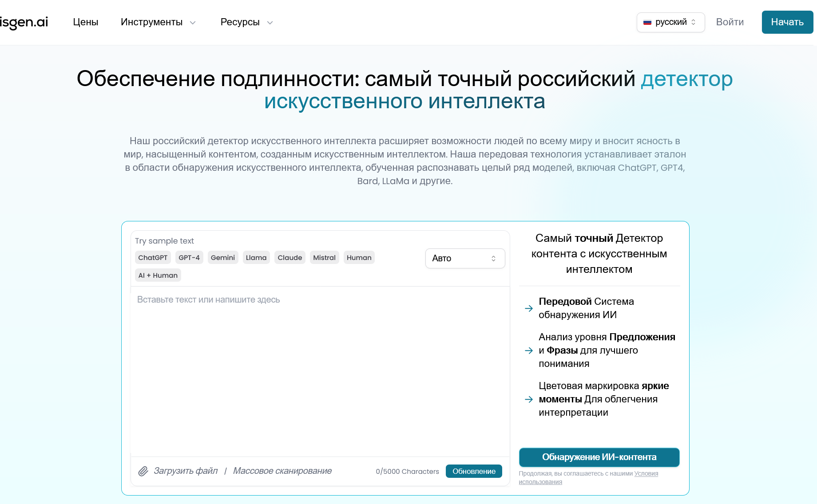Image resolution: width=817 pixels, height=504 pixels.
Task: Click the Russian flag icon in language selector
Action: (x=648, y=22)
